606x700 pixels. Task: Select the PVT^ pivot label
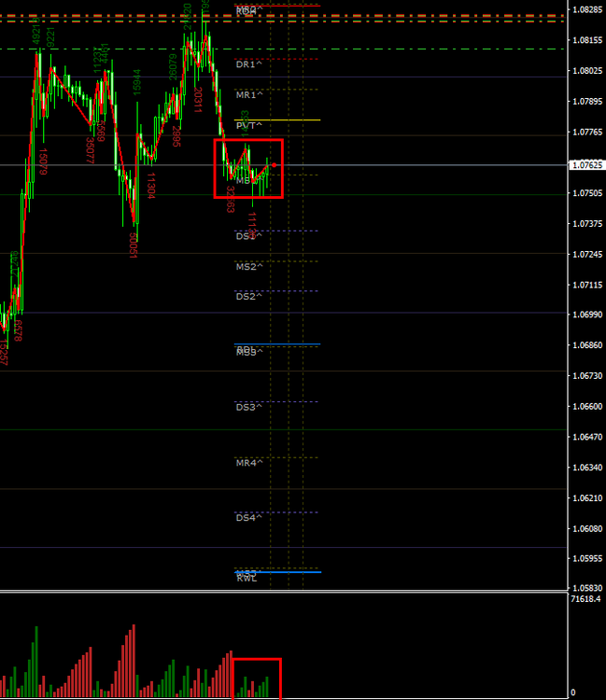point(248,125)
